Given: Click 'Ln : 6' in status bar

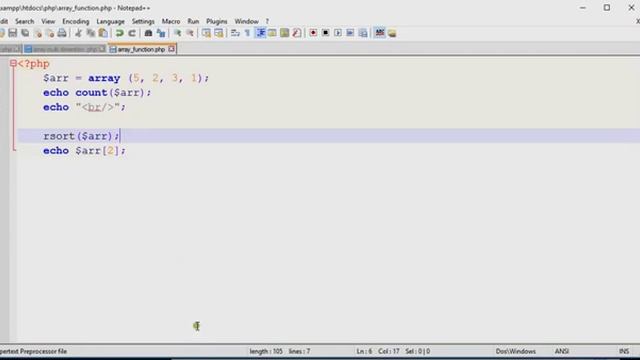Looking at the screenshot, I should (364, 351).
